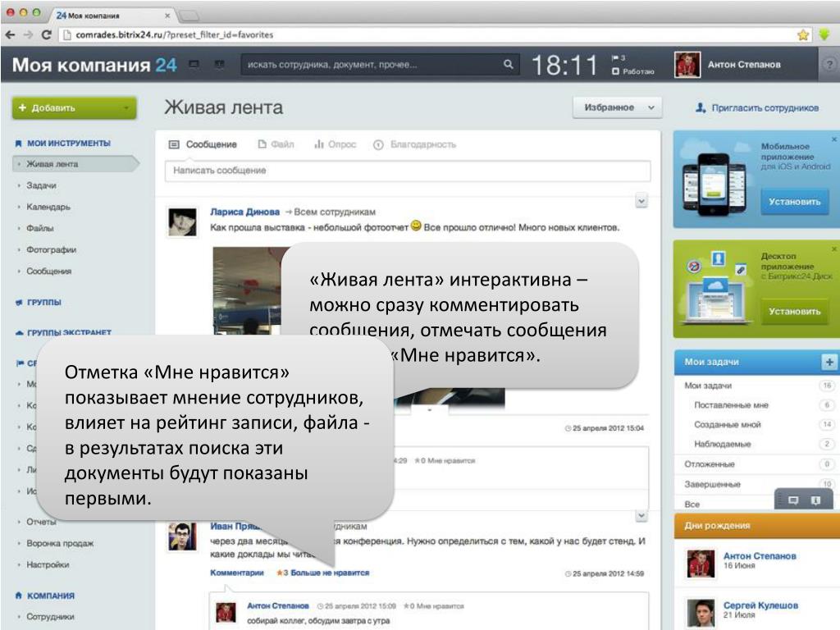Open Файлы in the sidebar

pos(40,228)
